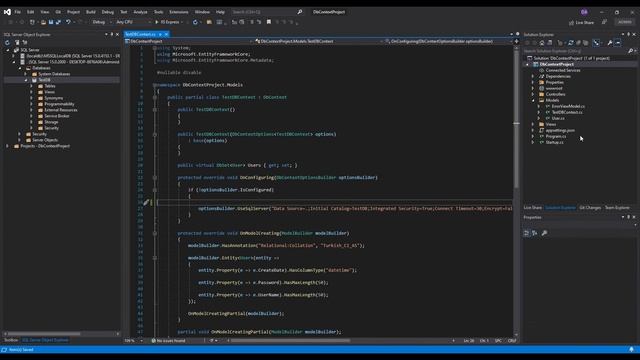Toggle auto-hide pin of Properties panel
The width and height of the screenshot is (640, 360).
point(629,217)
